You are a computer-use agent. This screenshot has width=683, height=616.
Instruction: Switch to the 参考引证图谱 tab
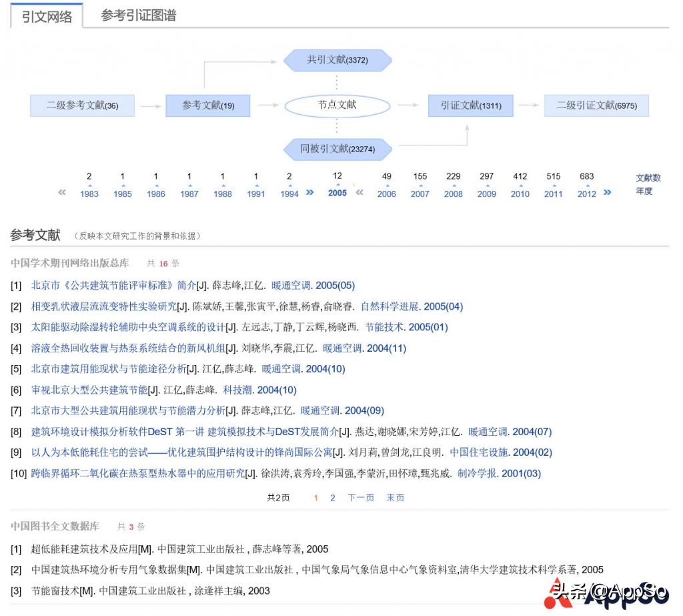pyautogui.click(x=139, y=15)
